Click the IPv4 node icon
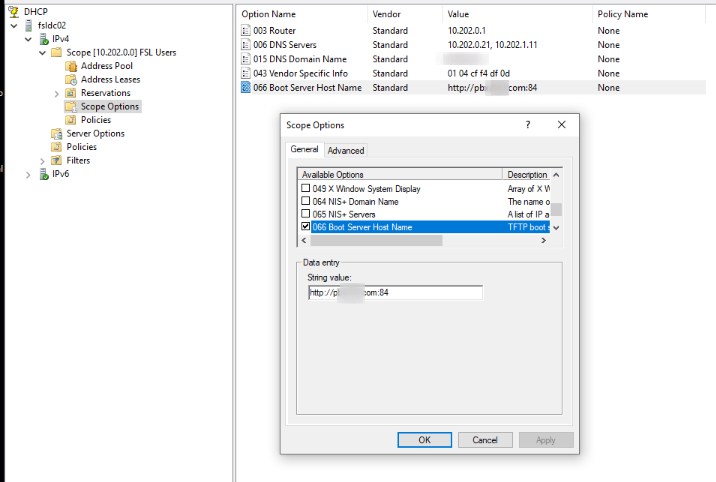This screenshot has height=482, width=716. (x=44, y=39)
